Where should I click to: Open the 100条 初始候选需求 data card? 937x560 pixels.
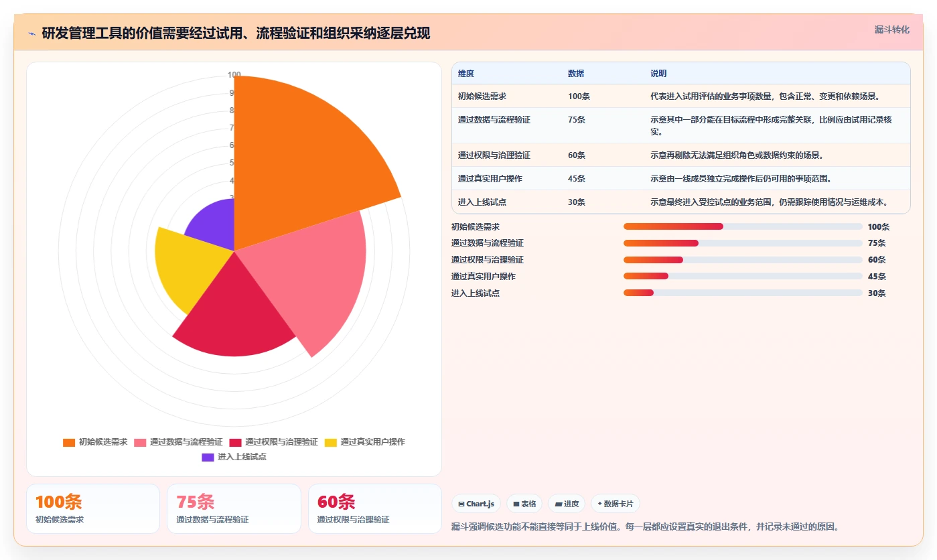pos(93,508)
